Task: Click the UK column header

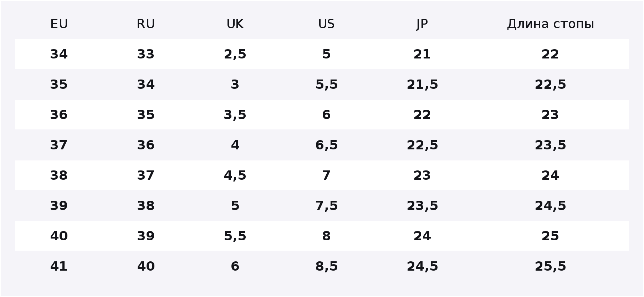Action: click(235, 24)
